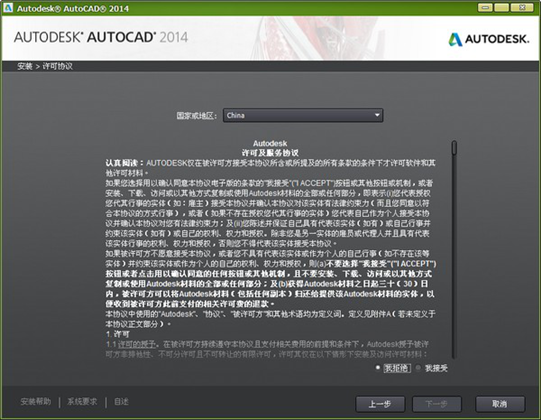Cancel installation with 取消 button
The image size is (541, 420).
tap(500, 404)
